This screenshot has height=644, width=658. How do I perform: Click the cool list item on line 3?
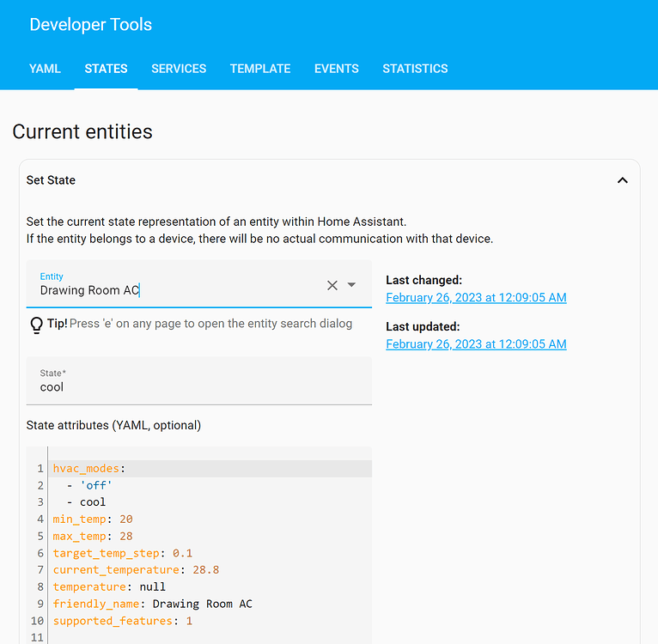coord(93,502)
